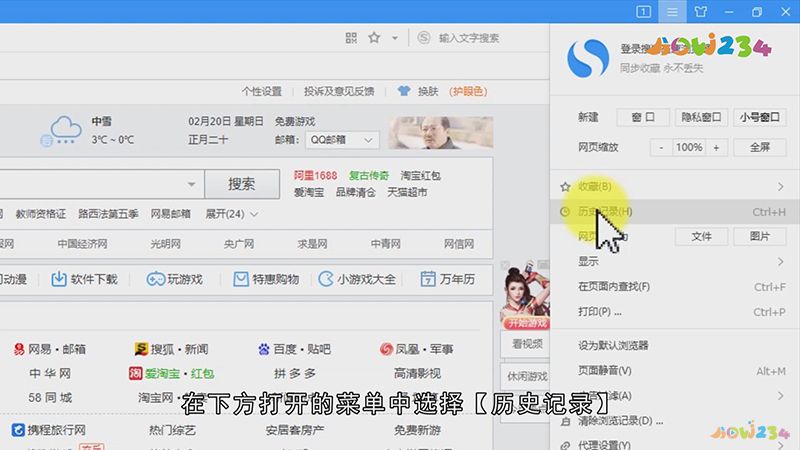
Task: Open the 网易邮箱 hot link
Action: [x=170, y=214]
